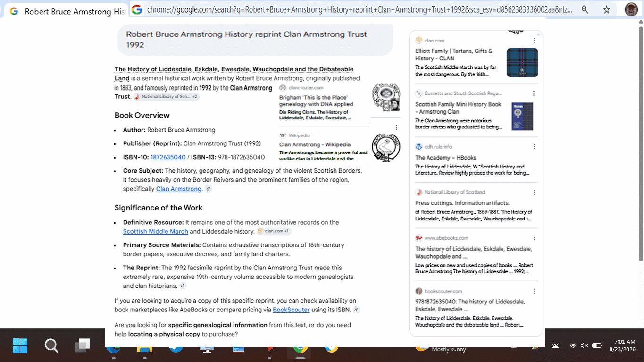Open the three-dot menu on the Wikipedia card

[x=396, y=127]
